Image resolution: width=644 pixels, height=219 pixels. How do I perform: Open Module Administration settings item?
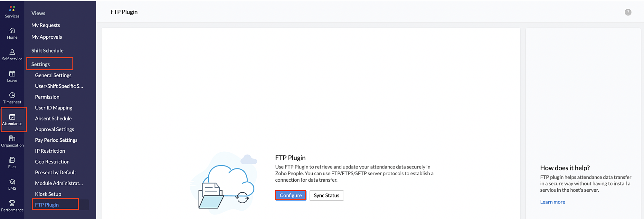click(59, 183)
